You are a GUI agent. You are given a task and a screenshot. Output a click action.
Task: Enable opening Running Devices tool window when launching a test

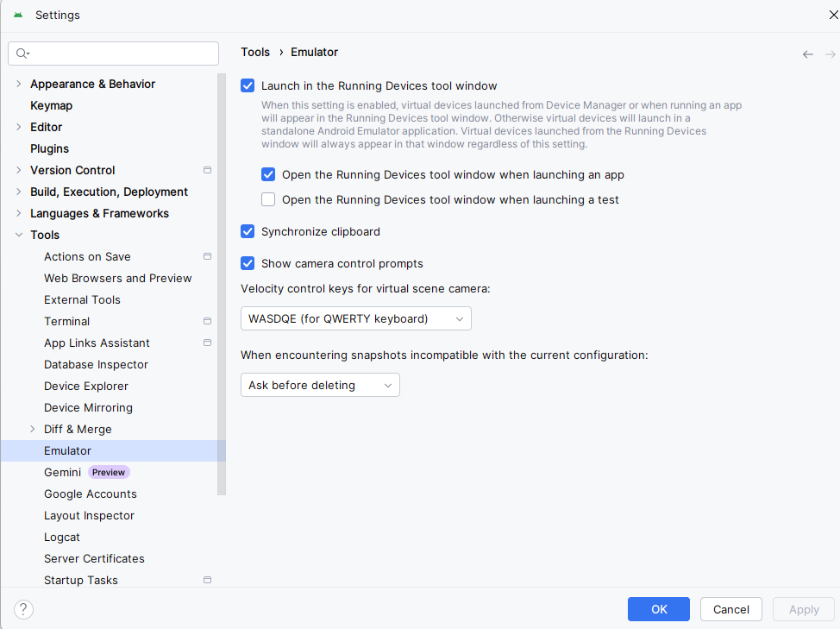(x=268, y=199)
